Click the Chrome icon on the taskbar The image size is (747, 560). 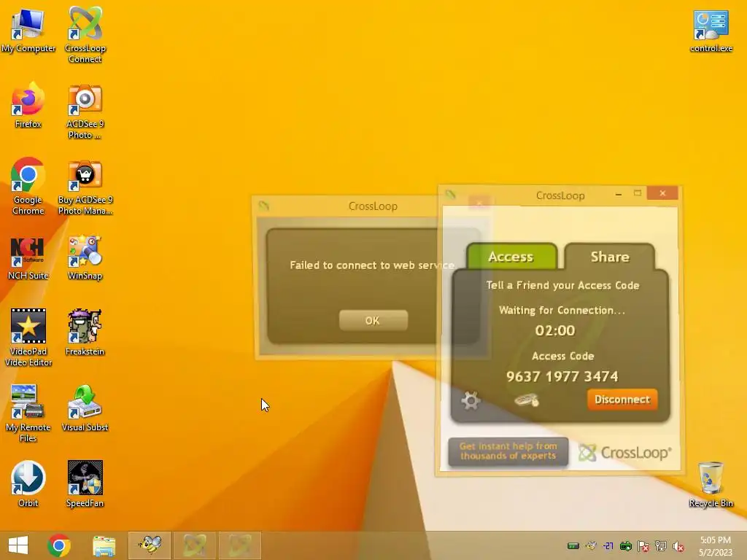point(59,545)
